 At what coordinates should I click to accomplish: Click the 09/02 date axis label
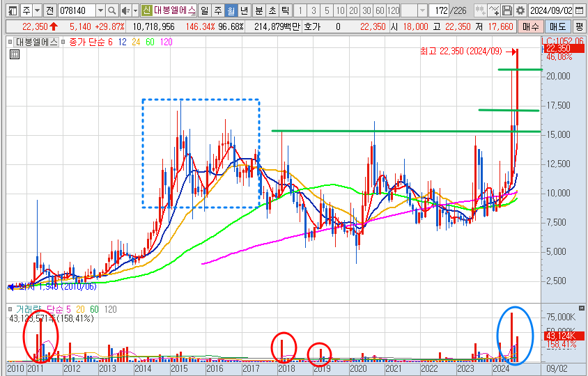(557, 368)
